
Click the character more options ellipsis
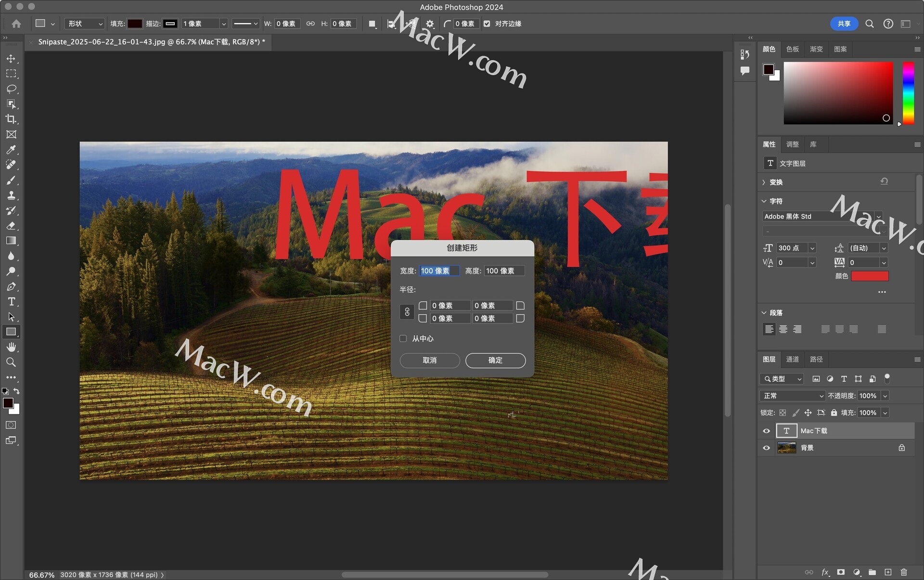pyautogui.click(x=882, y=292)
